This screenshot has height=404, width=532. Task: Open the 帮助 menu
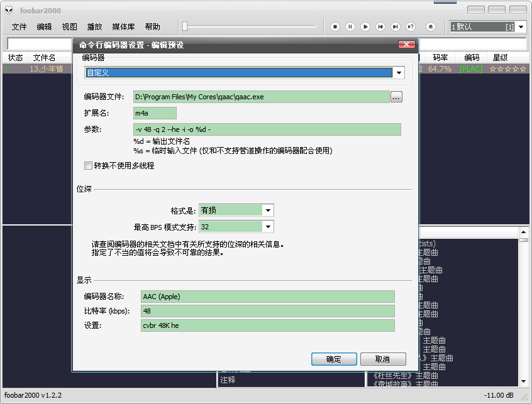[152, 27]
